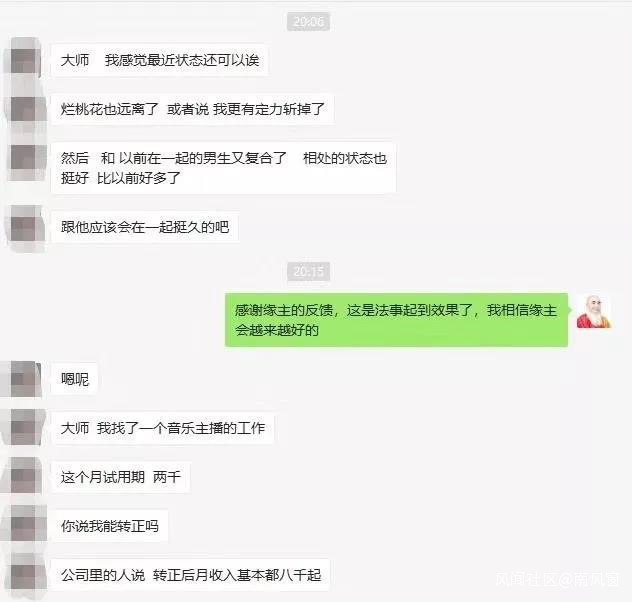Click the 20:15 timestamp label
This screenshot has width=632, height=602.
point(309,272)
